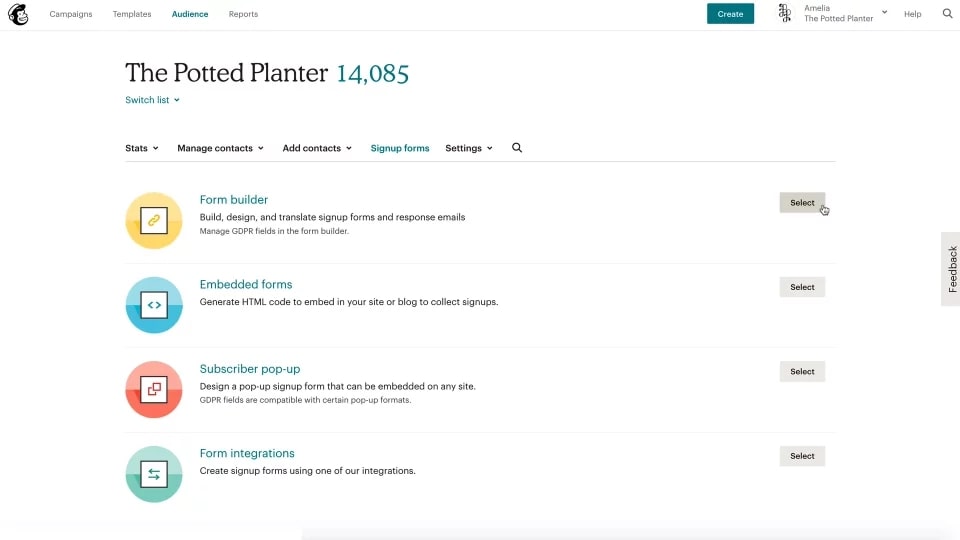Open the Stats dropdown menu
This screenshot has width=960, height=540.
[x=142, y=148]
